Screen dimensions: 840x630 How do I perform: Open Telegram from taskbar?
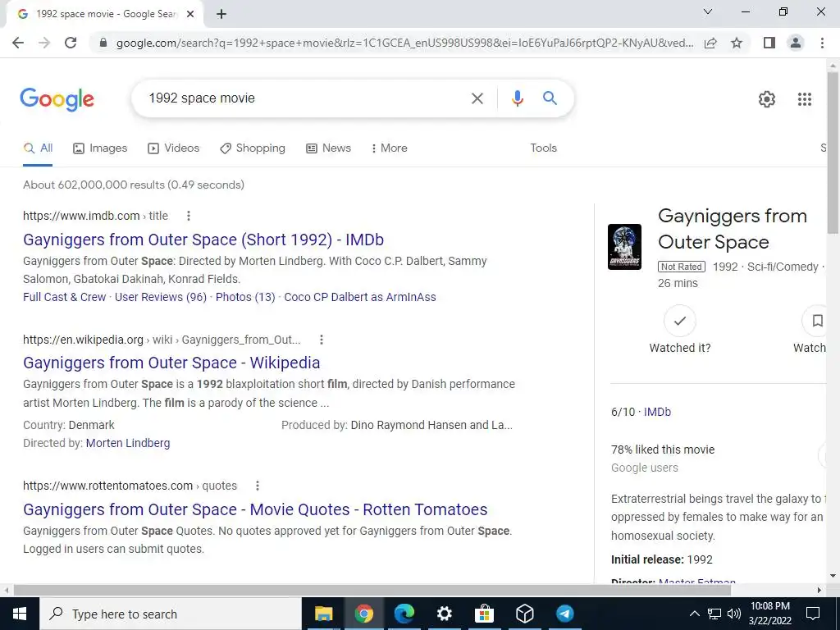(564, 614)
